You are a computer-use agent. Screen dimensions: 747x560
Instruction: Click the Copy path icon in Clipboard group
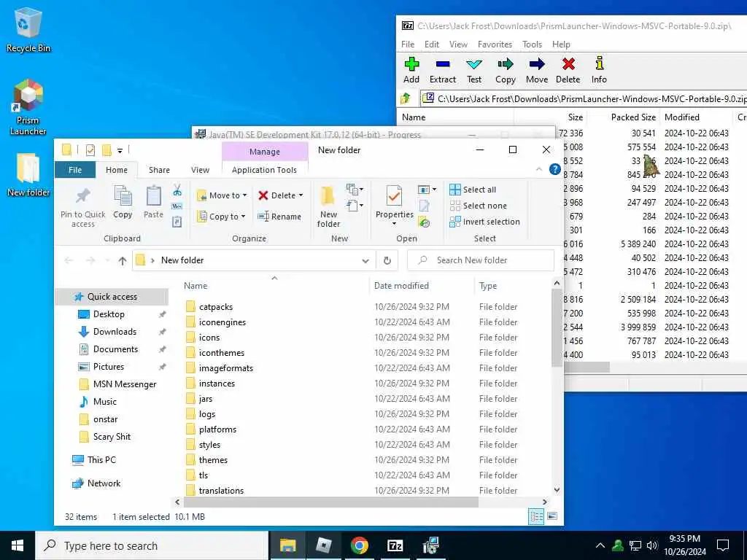coord(177,206)
